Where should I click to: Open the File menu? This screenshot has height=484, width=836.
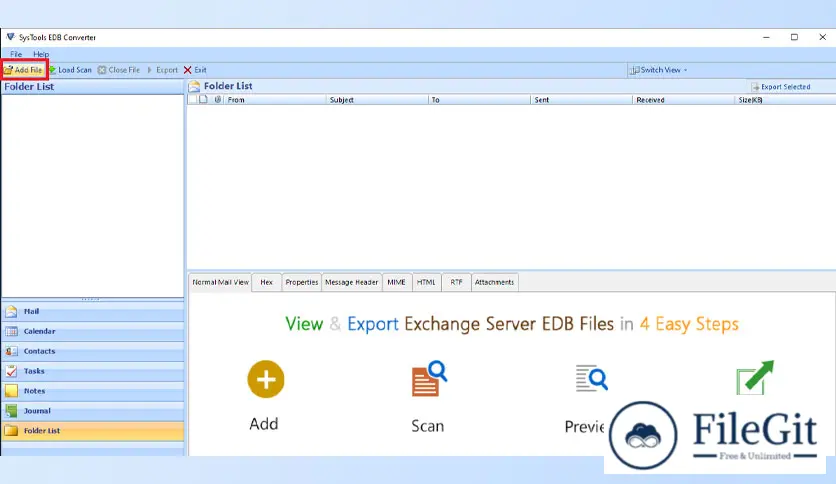pyautogui.click(x=16, y=54)
